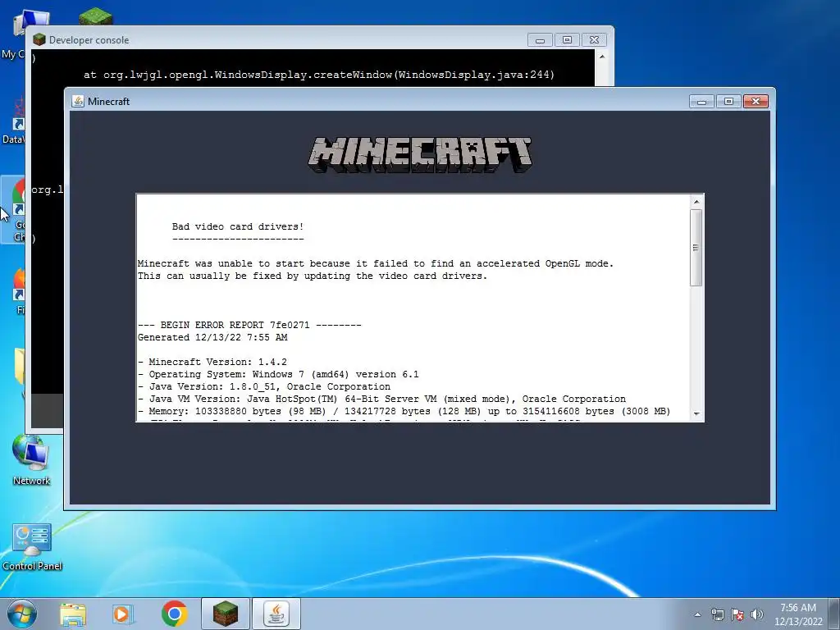840x630 pixels.
Task: Click the "Bad video card drivers!" heading
Action: tap(238, 226)
